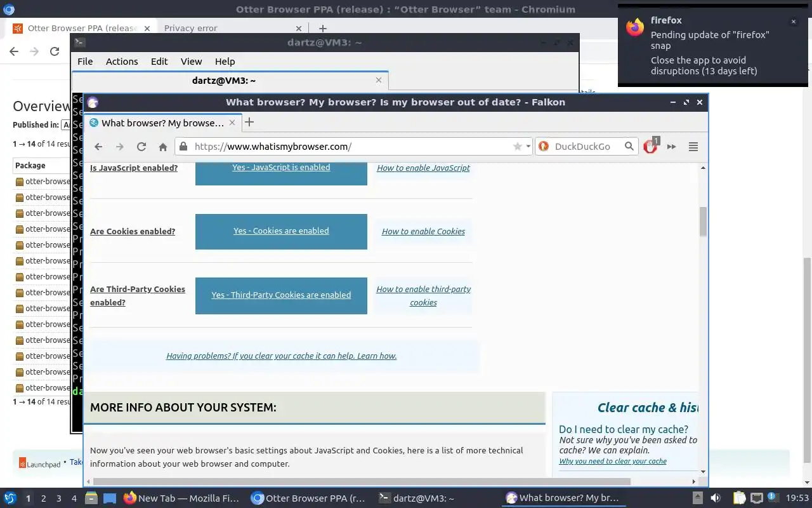This screenshot has width=812, height=508.
Task: Close the What browser tab in Falkon
Action: tap(232, 123)
